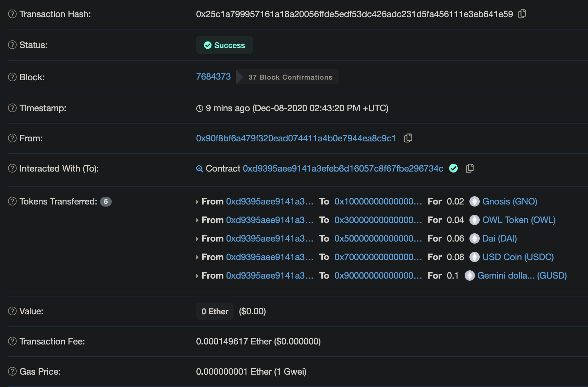Expand the GNO token transfer row arrow

click(x=197, y=202)
